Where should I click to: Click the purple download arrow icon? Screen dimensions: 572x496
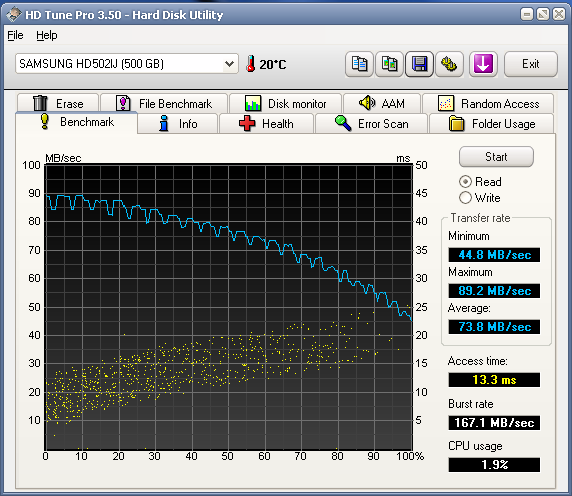(x=483, y=64)
